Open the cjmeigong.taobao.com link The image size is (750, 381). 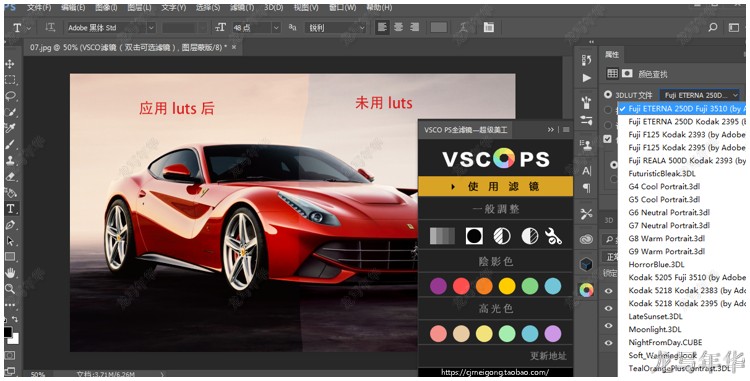pyautogui.click(x=495, y=372)
